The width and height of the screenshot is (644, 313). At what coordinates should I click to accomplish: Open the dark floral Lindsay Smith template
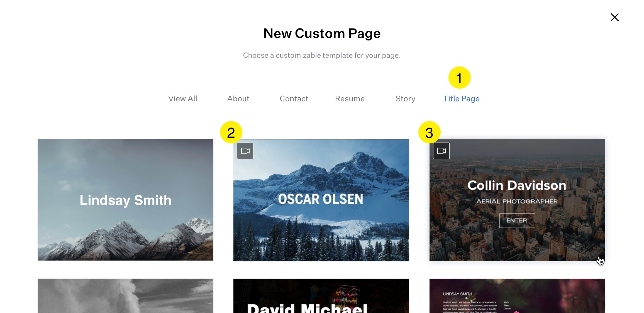coord(517,296)
